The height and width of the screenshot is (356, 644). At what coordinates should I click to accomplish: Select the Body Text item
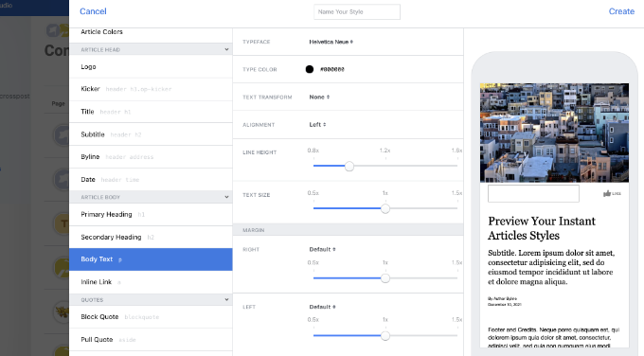[151, 259]
